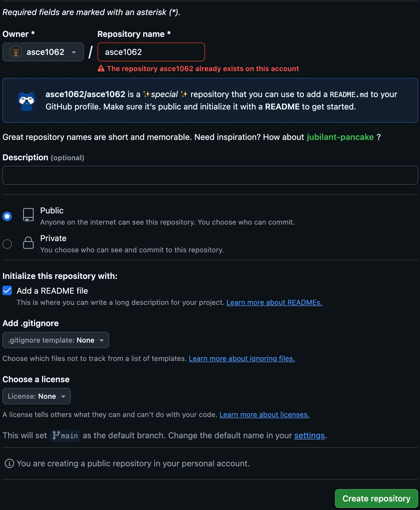Image resolution: width=420 pixels, height=510 pixels.
Task: Click the main branch git icon
Action: 56,435
